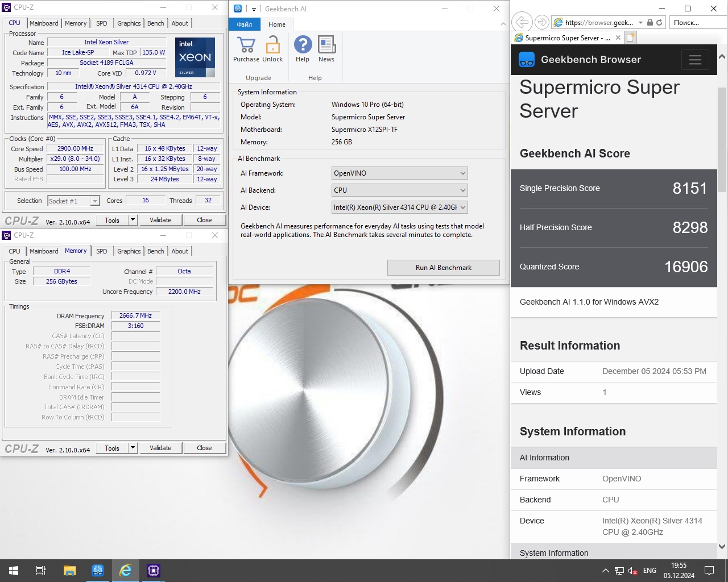Click the muted volume tray icon
728x582 pixels.
(x=632, y=571)
